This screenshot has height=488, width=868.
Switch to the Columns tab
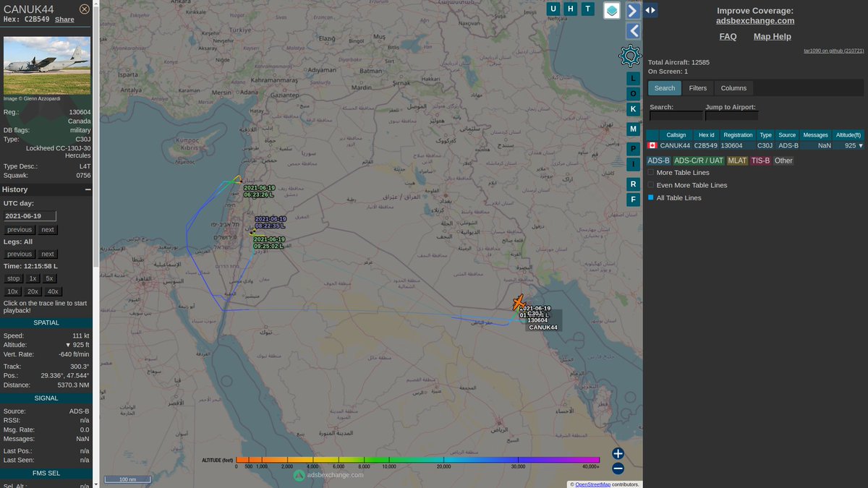(x=733, y=88)
